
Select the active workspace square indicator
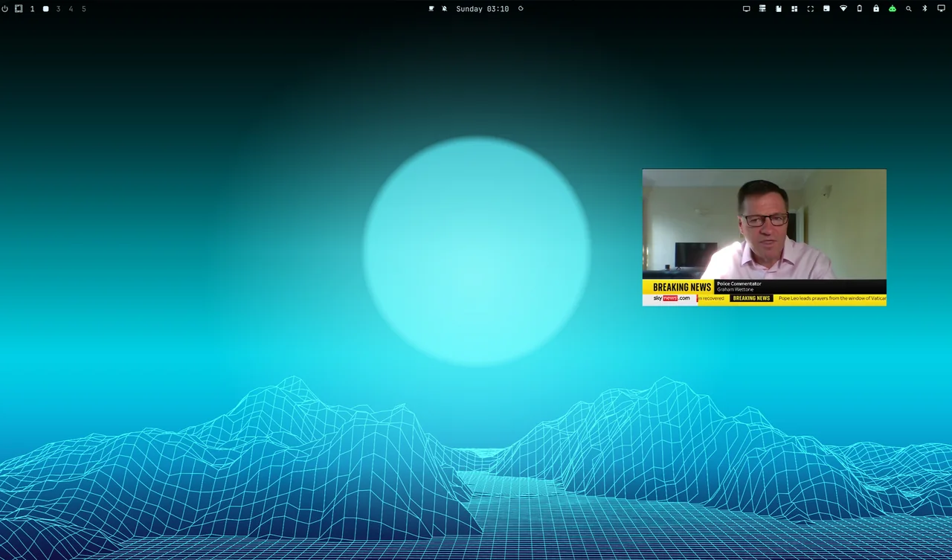[45, 9]
